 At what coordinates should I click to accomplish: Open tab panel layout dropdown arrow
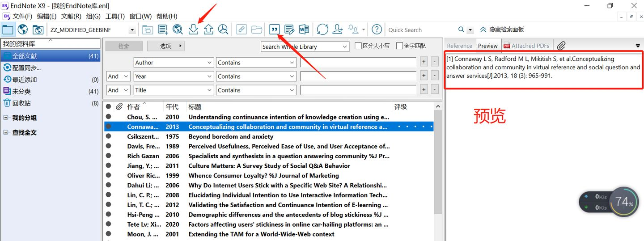click(638, 46)
